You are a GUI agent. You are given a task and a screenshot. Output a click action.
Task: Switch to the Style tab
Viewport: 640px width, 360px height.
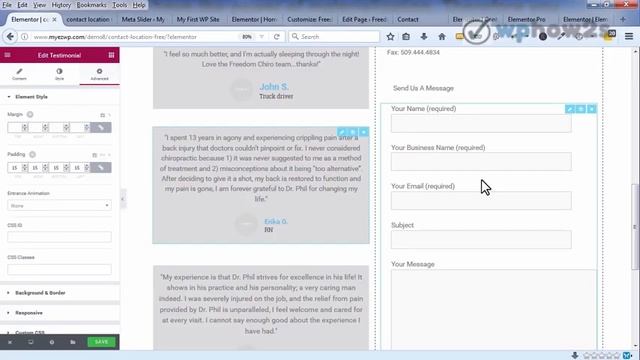(x=59, y=74)
